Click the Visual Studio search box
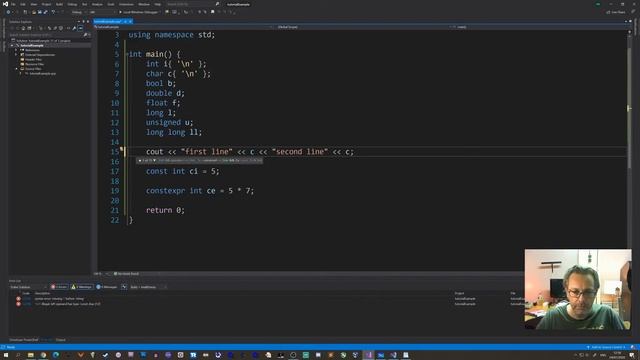The image size is (640, 360). point(193,4)
